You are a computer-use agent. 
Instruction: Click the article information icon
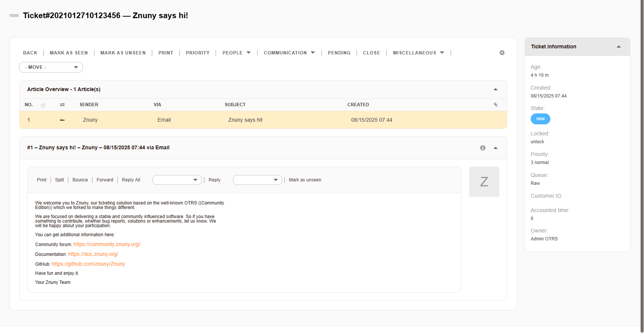pos(482,148)
